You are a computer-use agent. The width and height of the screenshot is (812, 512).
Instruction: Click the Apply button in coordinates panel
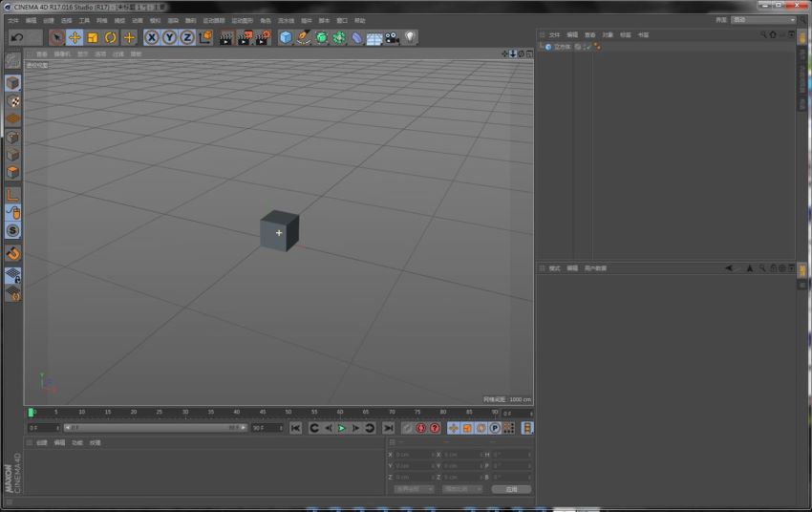pos(511,489)
